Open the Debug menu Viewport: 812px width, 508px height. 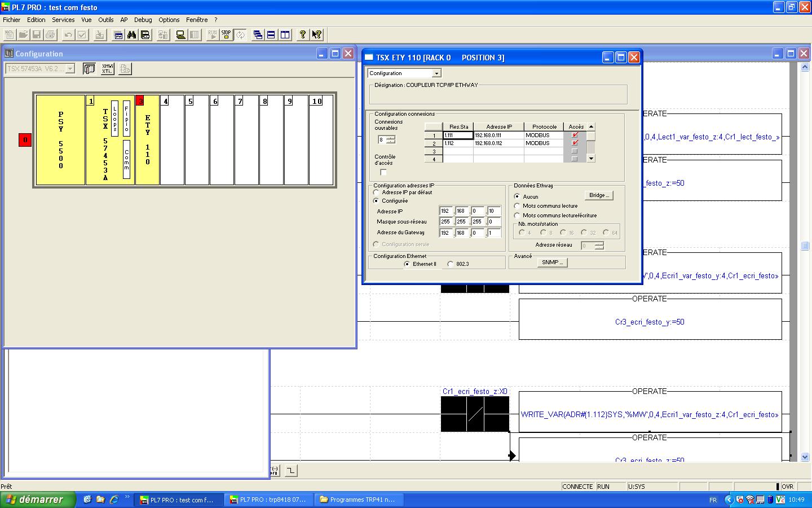pyautogui.click(x=143, y=20)
